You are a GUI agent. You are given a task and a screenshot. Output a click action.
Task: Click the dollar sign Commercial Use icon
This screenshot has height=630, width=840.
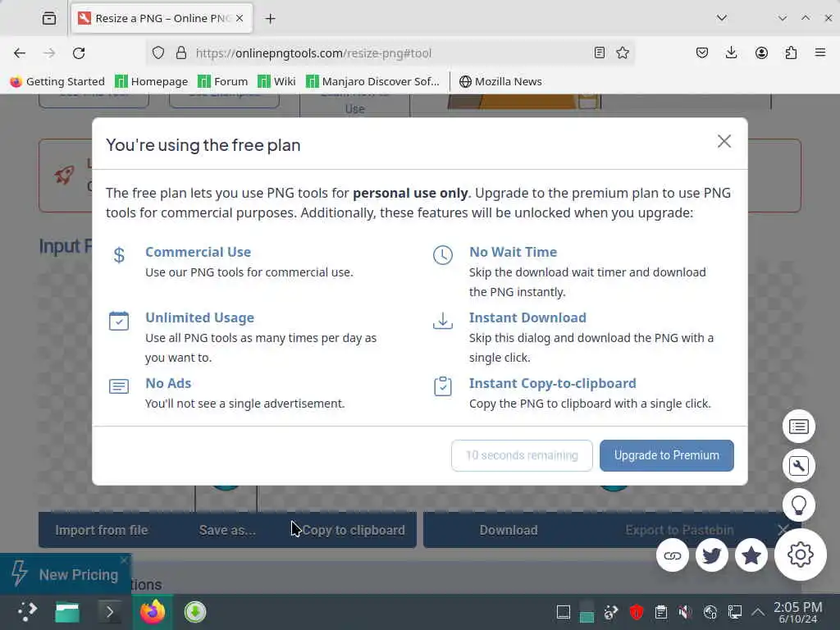point(119,255)
